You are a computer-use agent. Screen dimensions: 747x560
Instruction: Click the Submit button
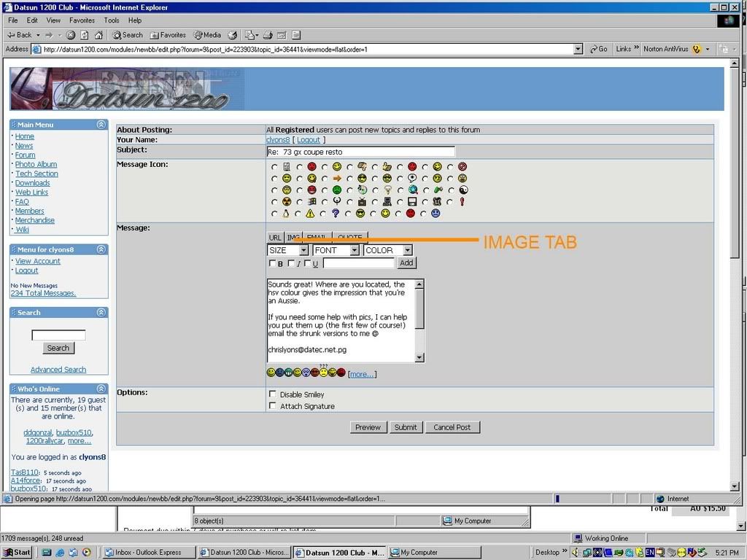click(406, 427)
